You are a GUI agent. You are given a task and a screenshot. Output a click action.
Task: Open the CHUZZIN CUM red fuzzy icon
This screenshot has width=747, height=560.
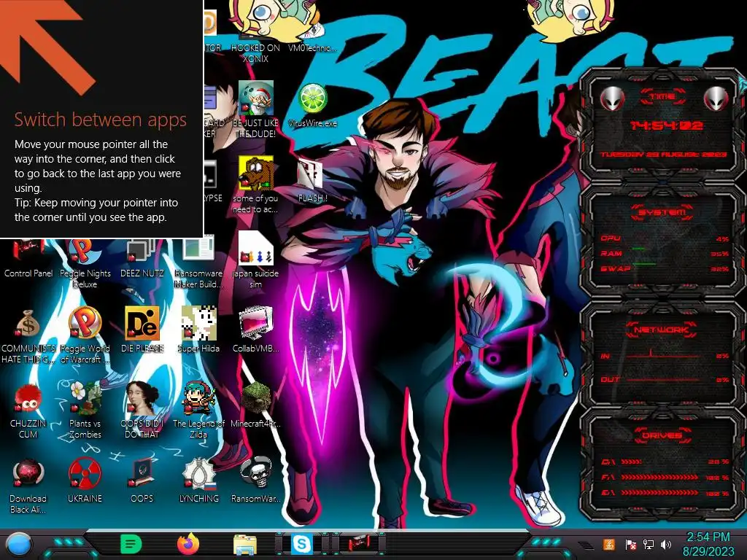point(28,411)
